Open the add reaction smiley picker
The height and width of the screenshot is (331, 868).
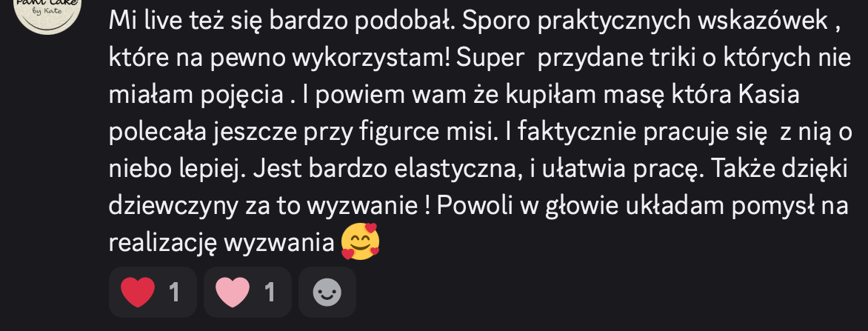pos(327,292)
